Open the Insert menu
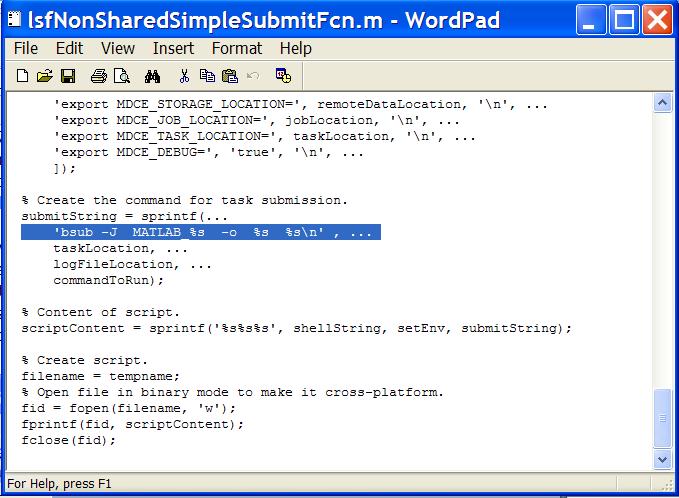 pos(173,48)
